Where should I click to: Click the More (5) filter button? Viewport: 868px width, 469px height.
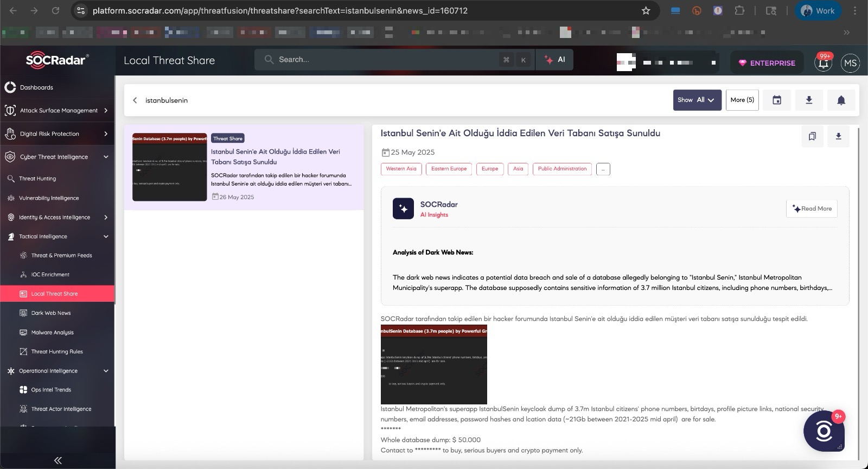coord(742,100)
